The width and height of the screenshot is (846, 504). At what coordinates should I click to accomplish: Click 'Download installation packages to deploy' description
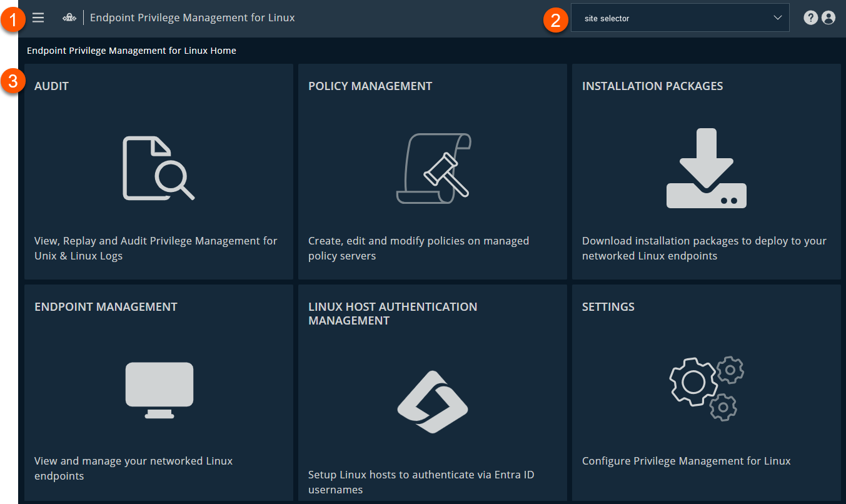[x=704, y=248]
